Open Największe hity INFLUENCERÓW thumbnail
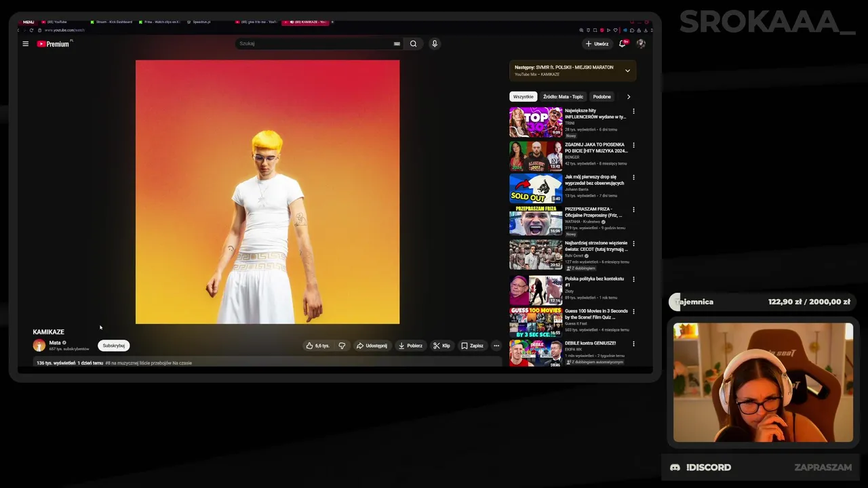 coord(536,122)
